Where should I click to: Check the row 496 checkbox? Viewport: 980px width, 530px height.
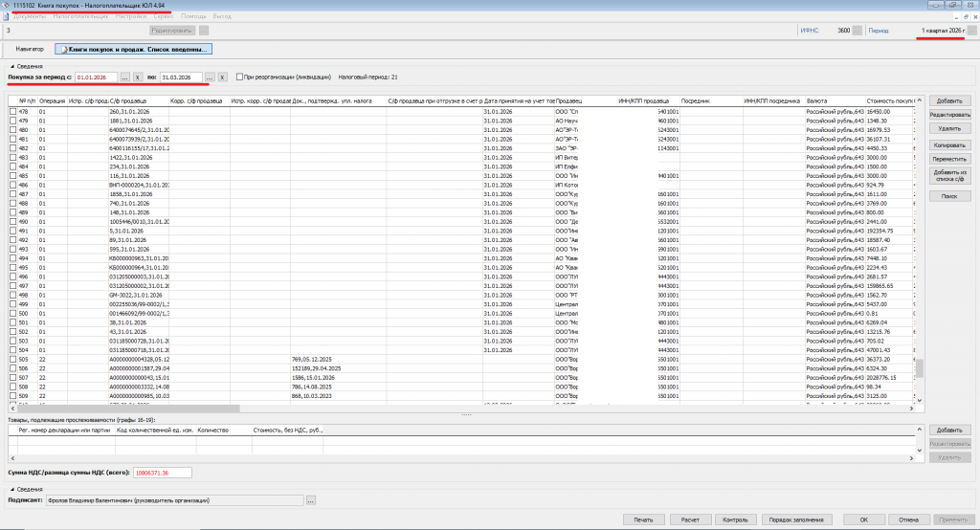[x=13, y=276]
